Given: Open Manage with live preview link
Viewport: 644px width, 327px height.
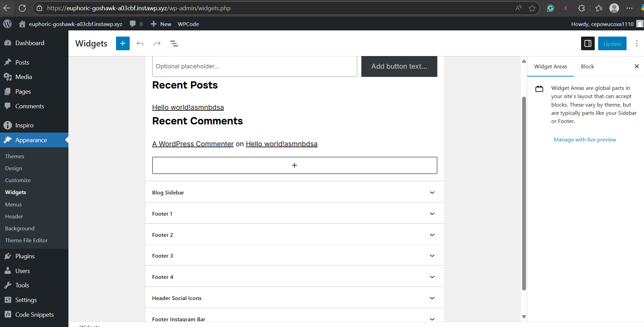Looking at the screenshot, I should tap(585, 139).
